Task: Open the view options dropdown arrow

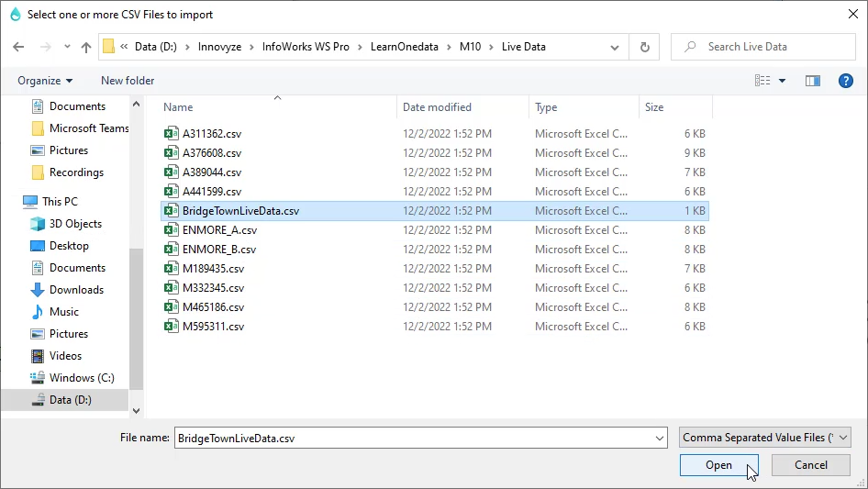Action: (782, 81)
